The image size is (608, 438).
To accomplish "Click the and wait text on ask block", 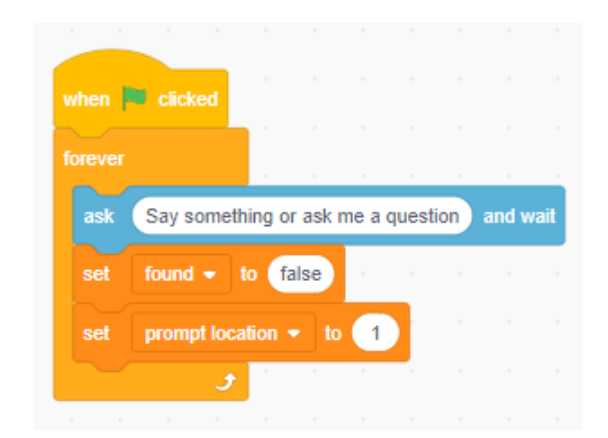I will [520, 216].
